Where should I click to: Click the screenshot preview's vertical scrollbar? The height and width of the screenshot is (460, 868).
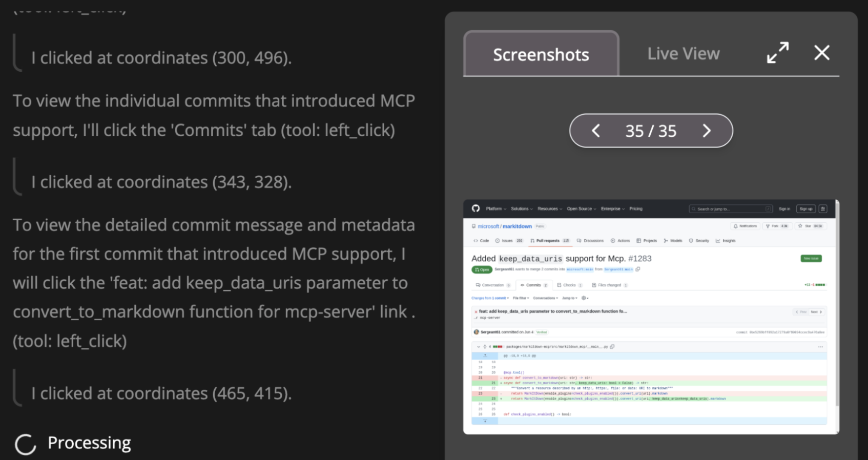pyautogui.click(x=837, y=307)
